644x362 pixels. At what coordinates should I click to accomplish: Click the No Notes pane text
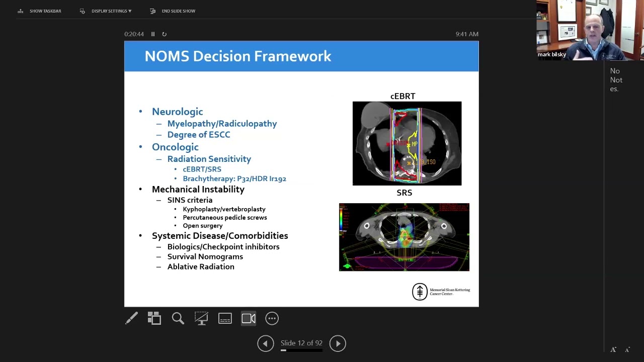click(616, 80)
